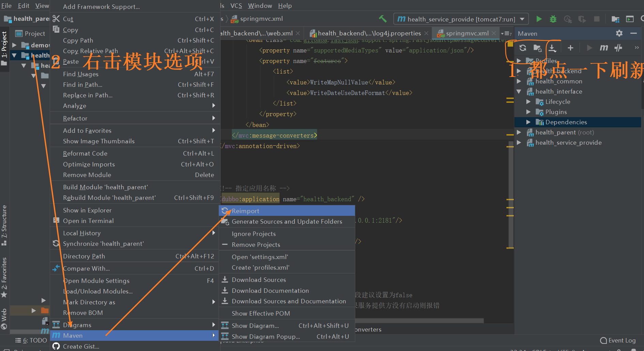Choose Download Sources menu entry
The height and width of the screenshot is (351, 644).
point(287,280)
